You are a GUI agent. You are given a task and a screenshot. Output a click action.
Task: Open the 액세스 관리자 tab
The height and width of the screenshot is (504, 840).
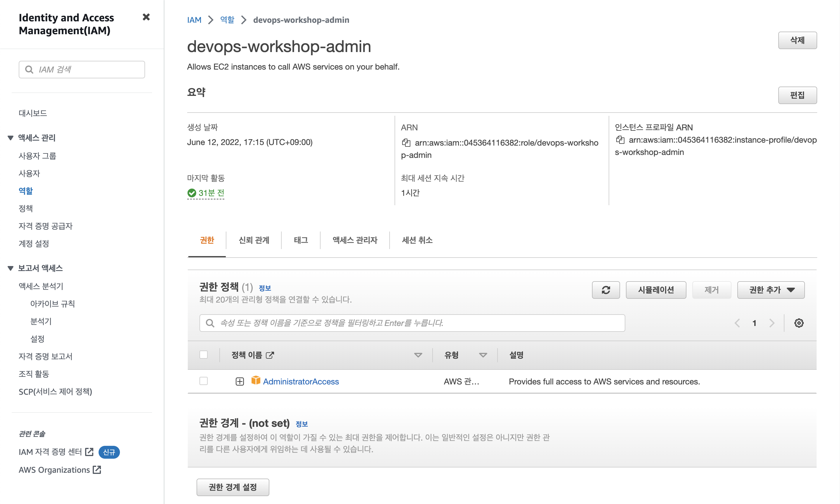coord(354,240)
